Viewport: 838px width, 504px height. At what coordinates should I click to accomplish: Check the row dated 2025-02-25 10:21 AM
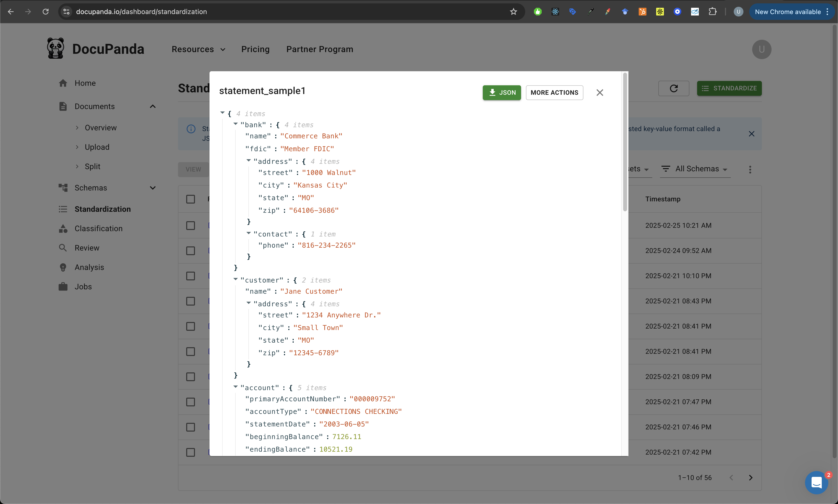coord(191,226)
